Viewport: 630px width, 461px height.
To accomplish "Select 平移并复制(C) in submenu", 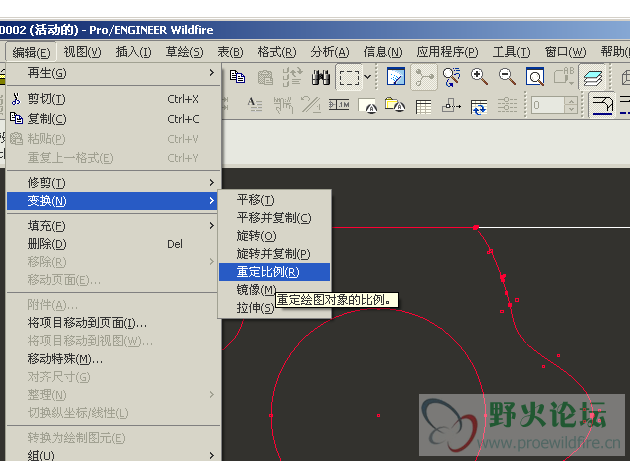I will click(x=274, y=218).
